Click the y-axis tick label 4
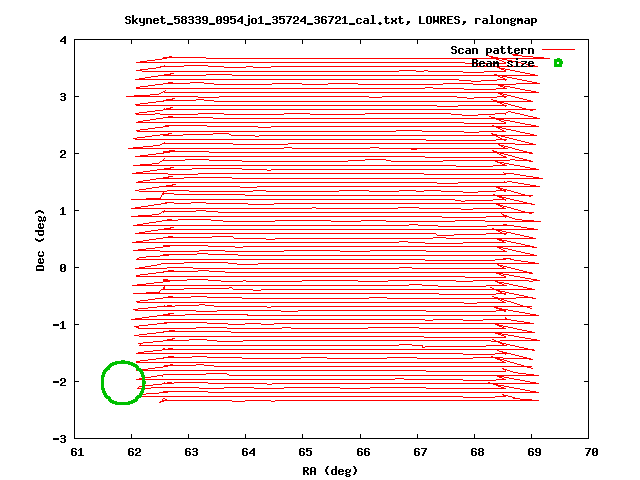The width and height of the screenshot is (640, 480). (x=63, y=40)
